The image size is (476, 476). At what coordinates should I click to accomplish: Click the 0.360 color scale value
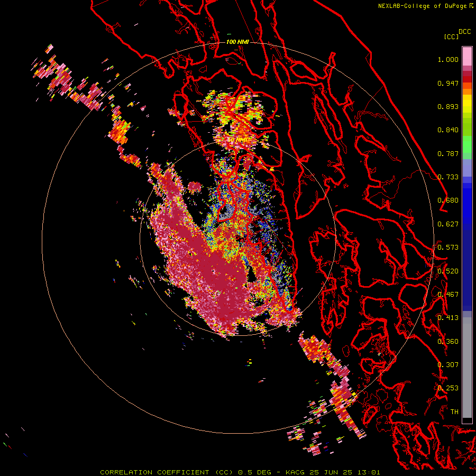[448, 342]
